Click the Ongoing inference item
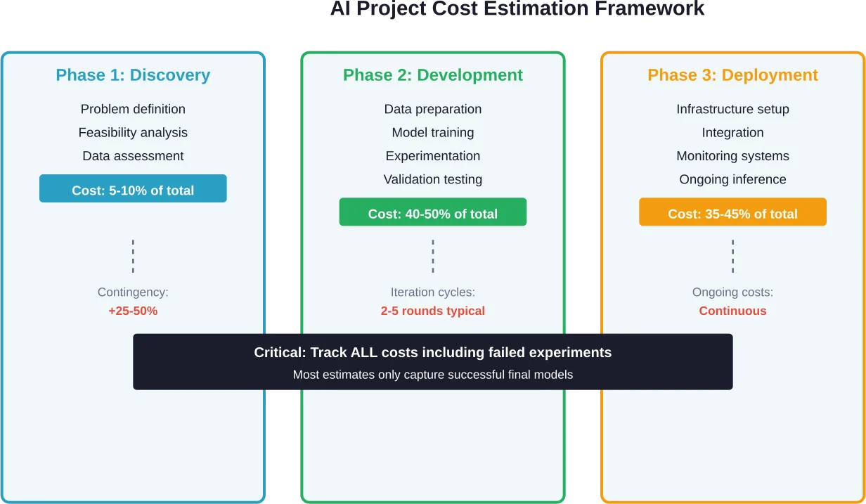This screenshot has height=504, width=866. pyautogui.click(x=732, y=179)
